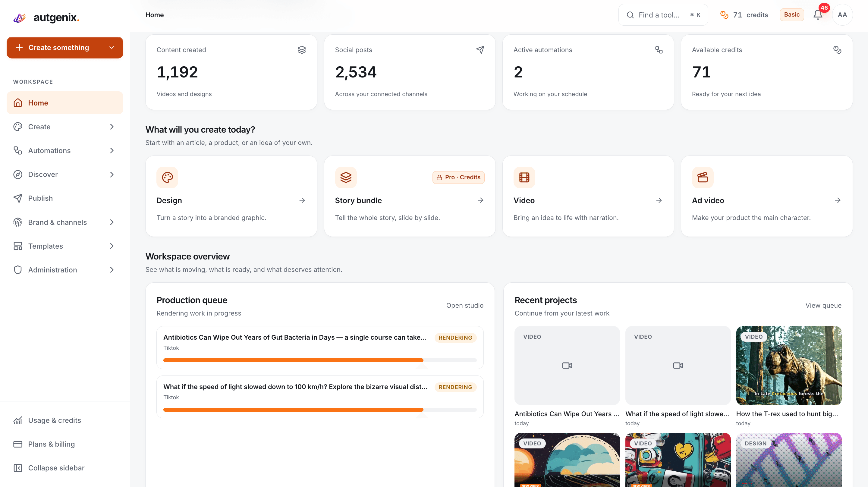Viewport: 868px width, 487px height.
Task: Click the Home breadcrumb title
Action: [x=154, y=15]
